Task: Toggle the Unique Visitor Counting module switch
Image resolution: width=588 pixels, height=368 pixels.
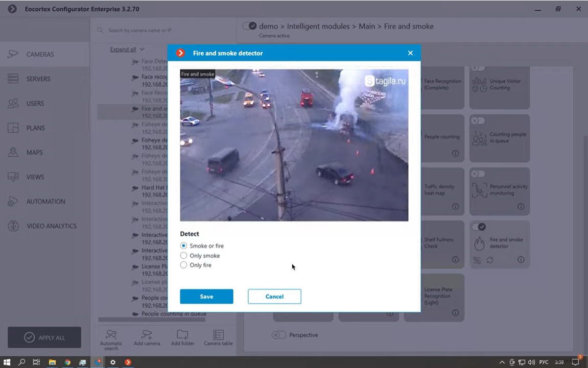Action: (x=478, y=68)
